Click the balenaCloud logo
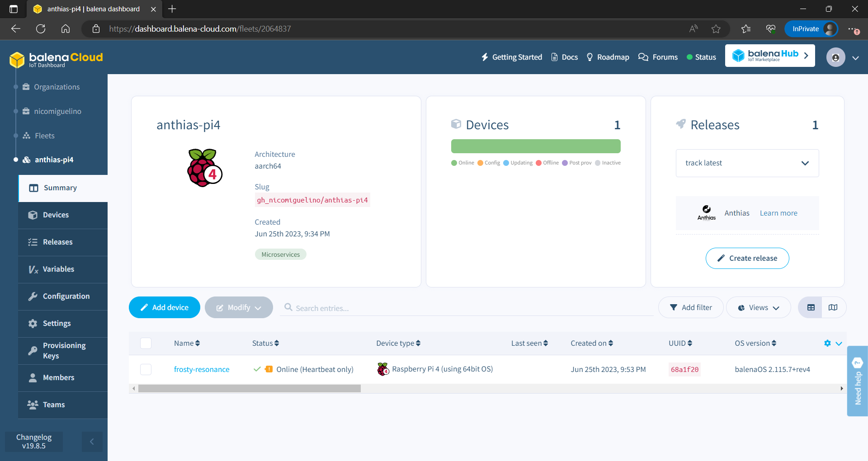This screenshot has width=868, height=461. (x=56, y=59)
